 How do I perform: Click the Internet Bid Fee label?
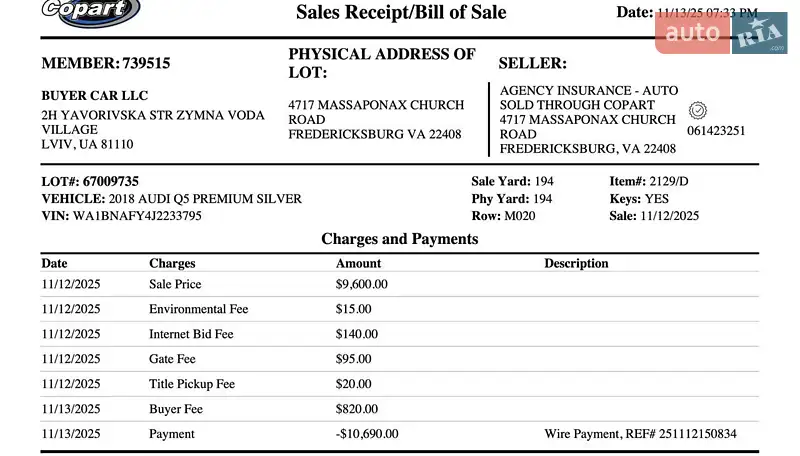[191, 334]
